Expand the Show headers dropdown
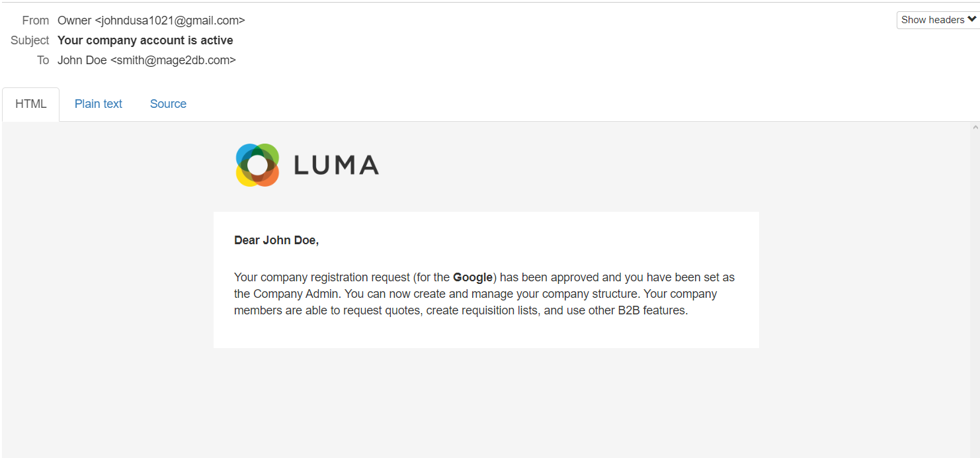The image size is (980, 458). pos(938,20)
